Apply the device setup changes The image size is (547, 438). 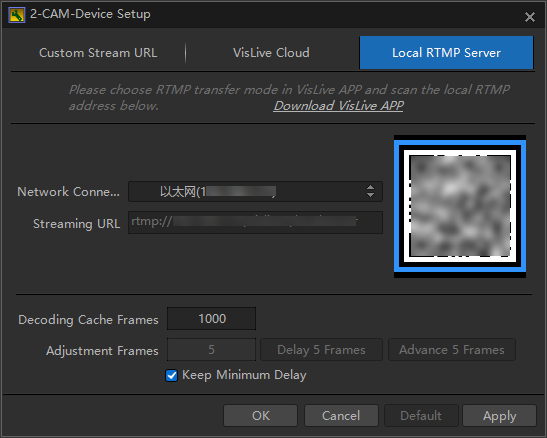click(500, 415)
